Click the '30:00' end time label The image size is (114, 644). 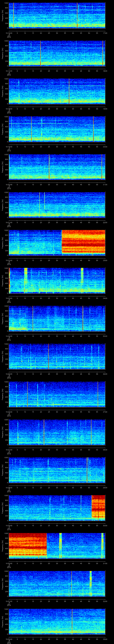(105, 525)
